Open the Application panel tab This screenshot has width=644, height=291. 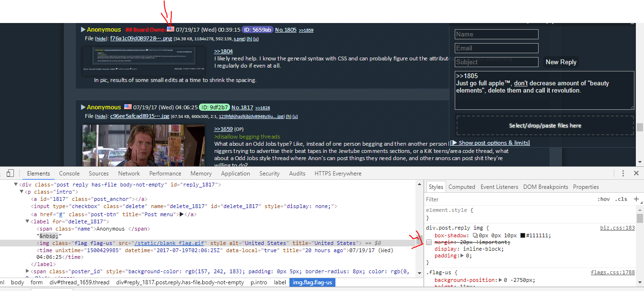(x=235, y=174)
